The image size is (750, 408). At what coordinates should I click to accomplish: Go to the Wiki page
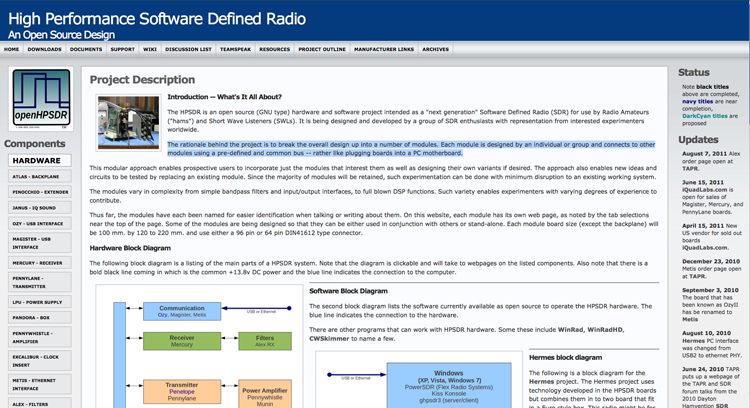point(149,48)
